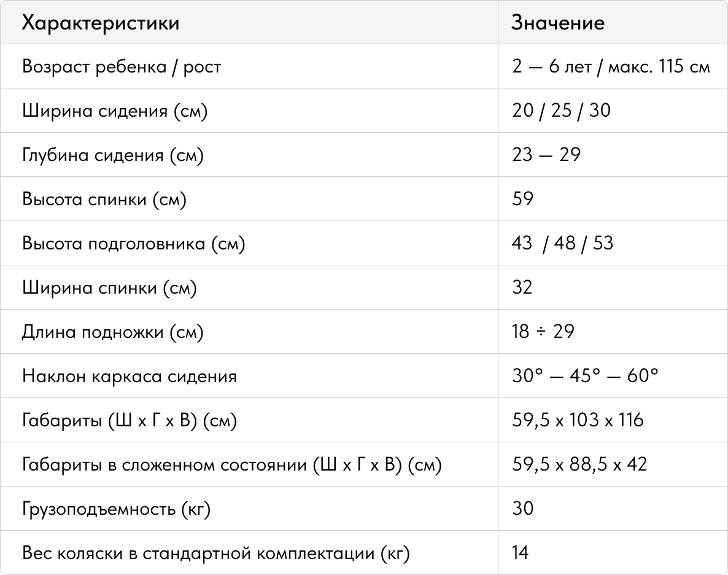Select the Наклон каркаса сидения label
Image resolution: width=728 pixels, height=575 pixels.
(129, 376)
